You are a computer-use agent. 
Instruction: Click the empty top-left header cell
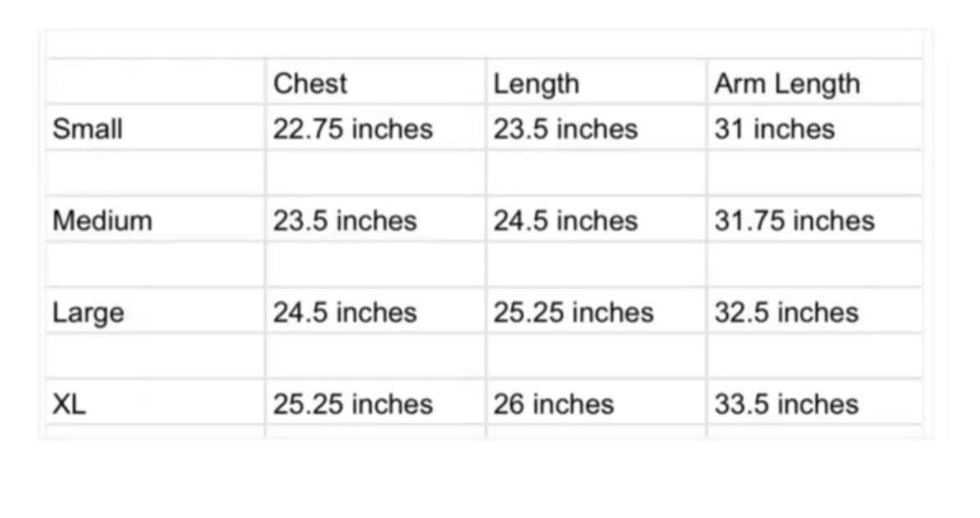tap(155, 82)
